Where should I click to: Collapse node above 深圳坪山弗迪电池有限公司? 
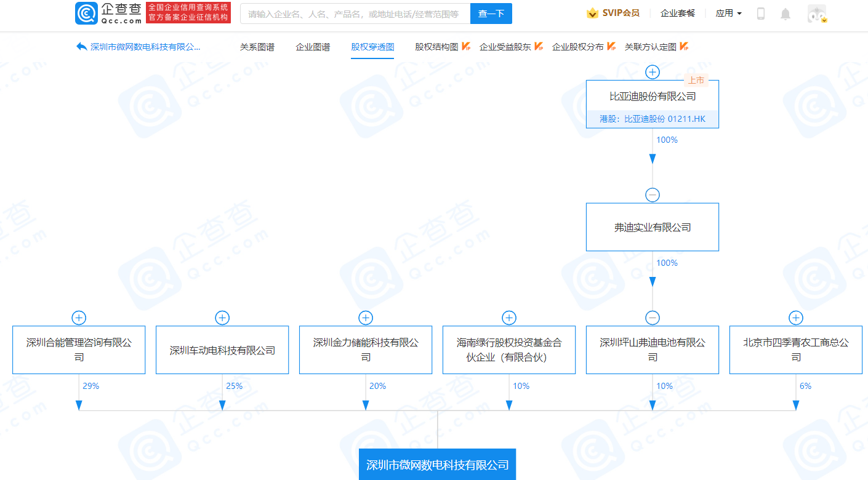tap(652, 318)
